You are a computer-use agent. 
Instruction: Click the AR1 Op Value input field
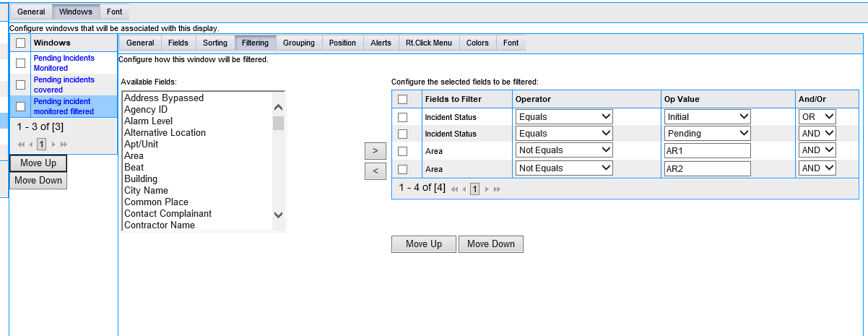708,150
